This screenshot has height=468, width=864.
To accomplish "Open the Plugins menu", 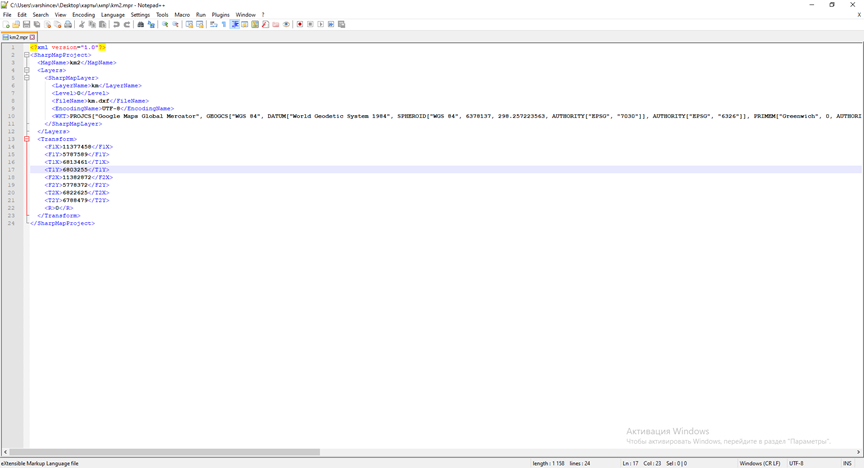I will 220,15.
